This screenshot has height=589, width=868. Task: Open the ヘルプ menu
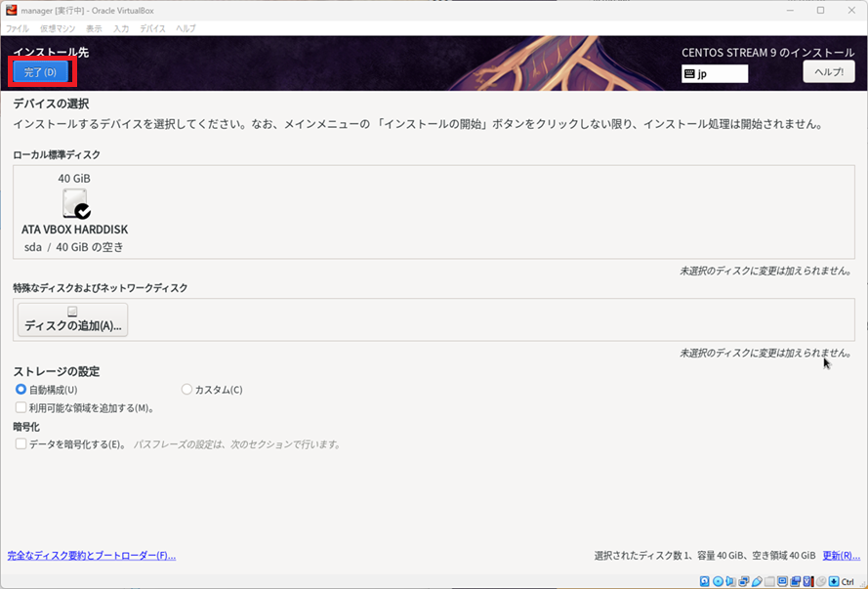(186, 28)
